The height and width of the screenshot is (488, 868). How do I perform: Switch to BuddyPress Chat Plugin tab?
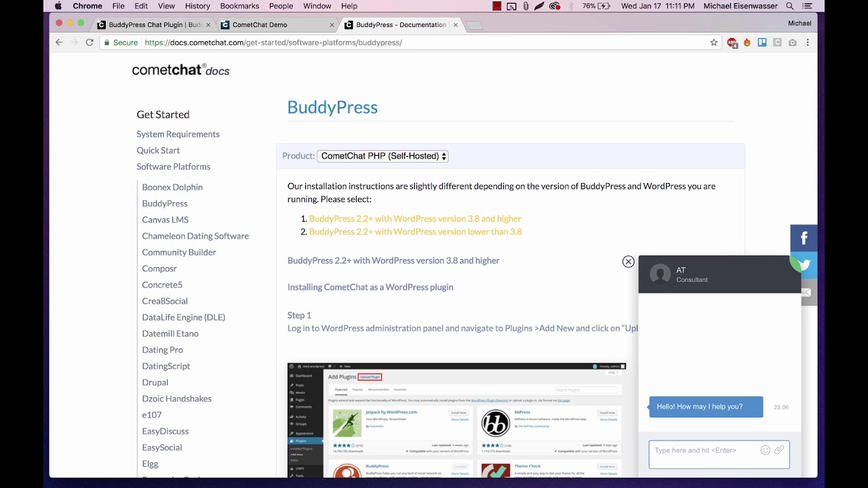click(154, 24)
